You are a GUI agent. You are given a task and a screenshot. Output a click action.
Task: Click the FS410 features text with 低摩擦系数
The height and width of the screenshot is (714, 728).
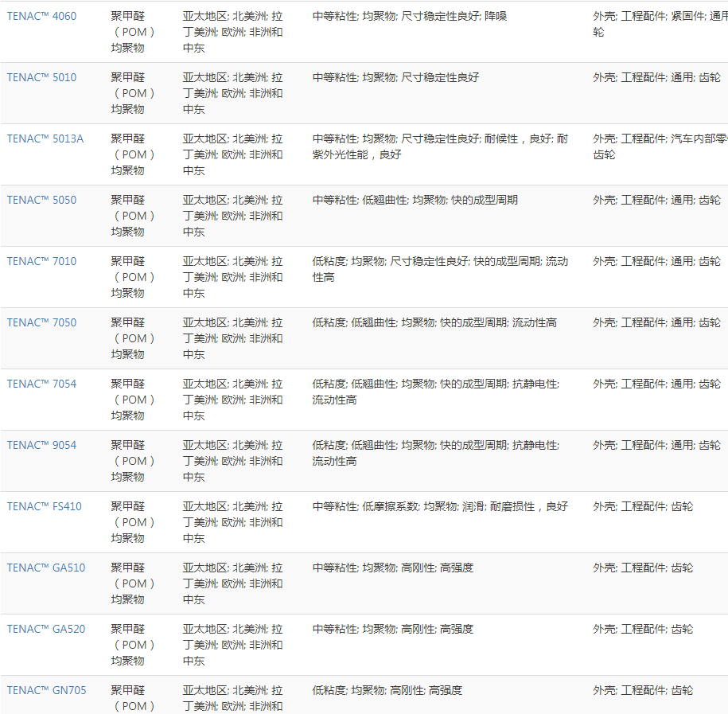point(440,506)
